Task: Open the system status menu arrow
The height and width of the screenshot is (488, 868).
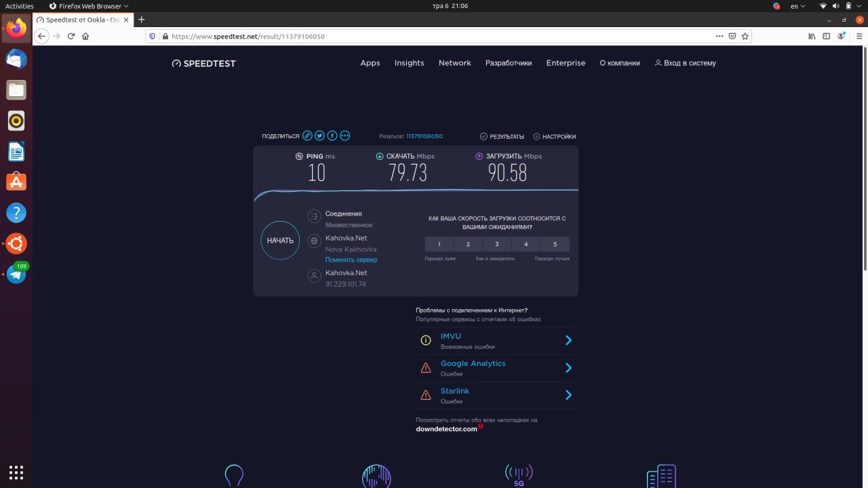Action: (860, 6)
